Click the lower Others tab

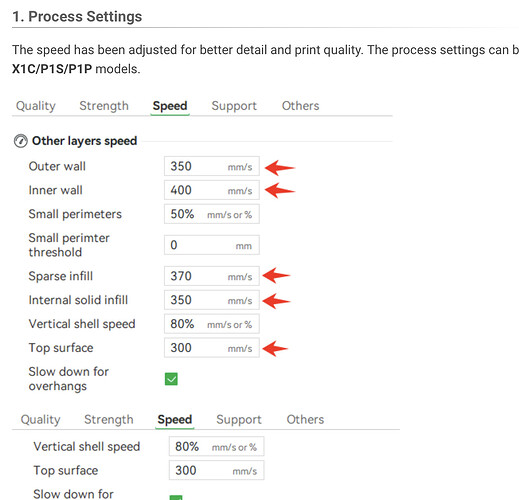[305, 420]
